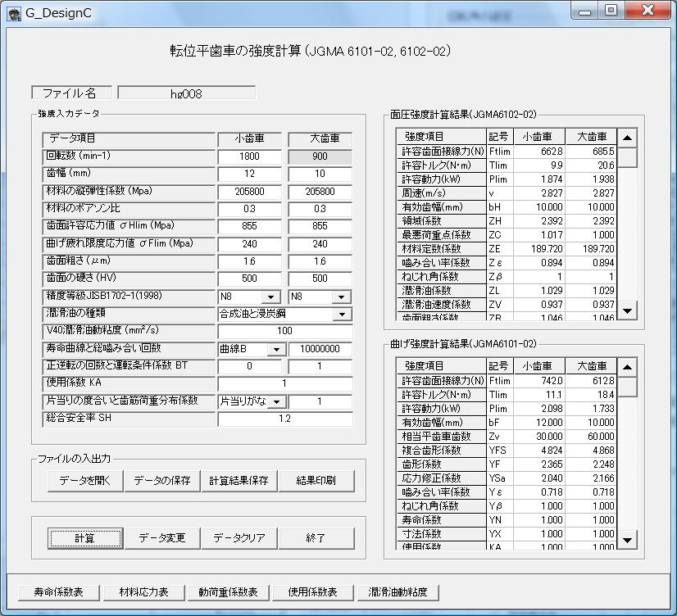The image size is (677, 616).
Task: Click 計算結果保存 to save results
Action: click(239, 481)
